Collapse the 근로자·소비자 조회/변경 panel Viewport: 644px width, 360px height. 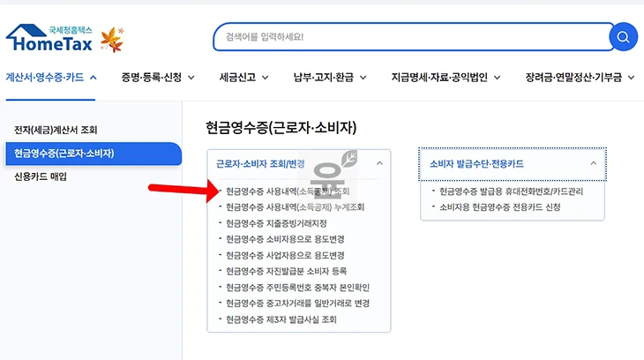point(379,163)
